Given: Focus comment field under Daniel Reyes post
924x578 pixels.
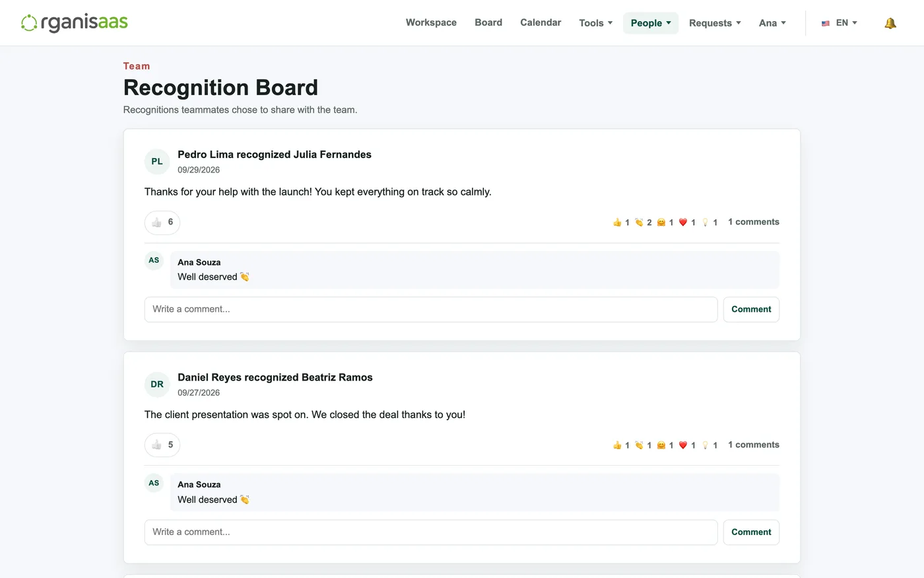Looking at the screenshot, I should (431, 532).
